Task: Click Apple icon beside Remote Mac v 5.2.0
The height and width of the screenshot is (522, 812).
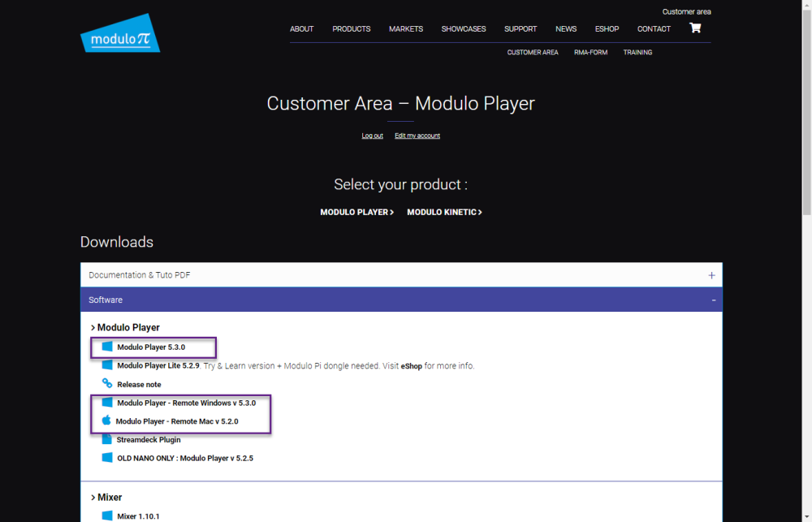Action: pos(106,420)
